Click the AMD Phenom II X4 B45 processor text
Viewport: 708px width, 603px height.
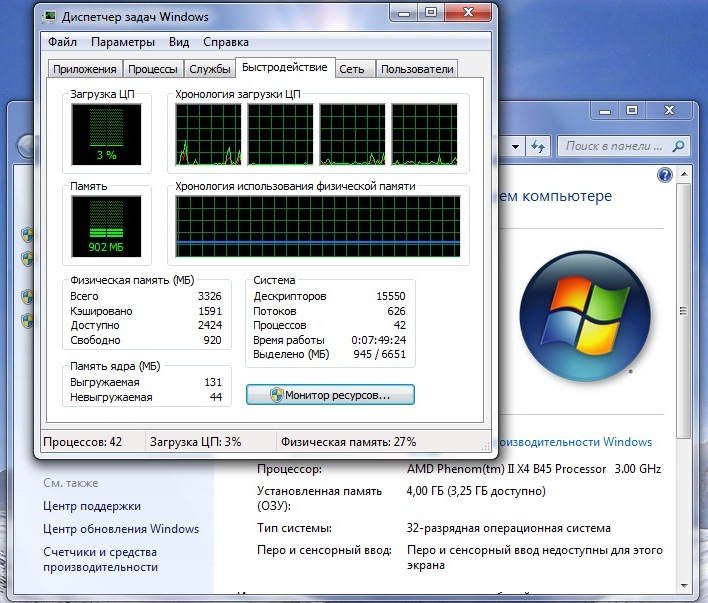[x=534, y=469]
